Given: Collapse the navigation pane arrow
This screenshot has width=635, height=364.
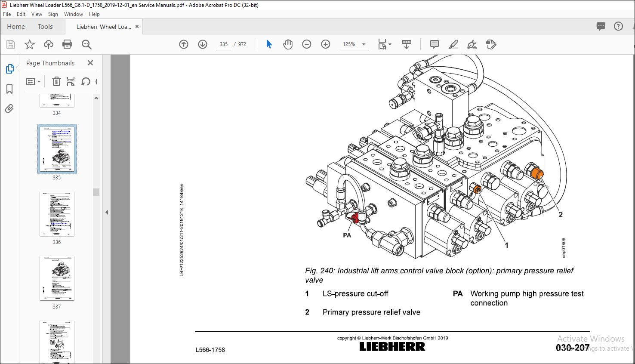Looking at the screenshot, I should point(107,212).
